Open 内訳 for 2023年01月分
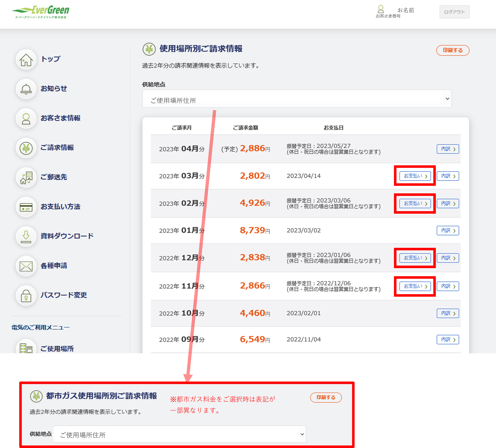Viewport: 496px width, 448px height. tap(447, 231)
